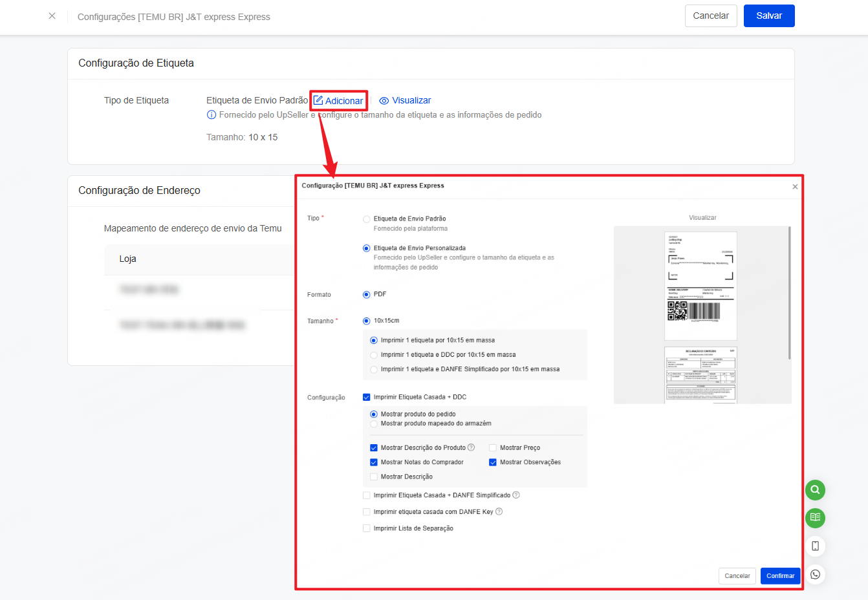Click help icon beside DANFE Simplificado option

[516, 495]
